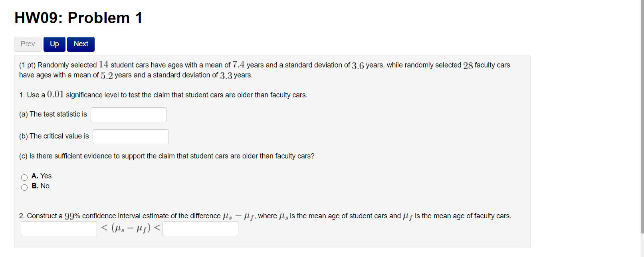Click the (μs − μf) expression between the fields
644x257 pixels.
click(132, 228)
